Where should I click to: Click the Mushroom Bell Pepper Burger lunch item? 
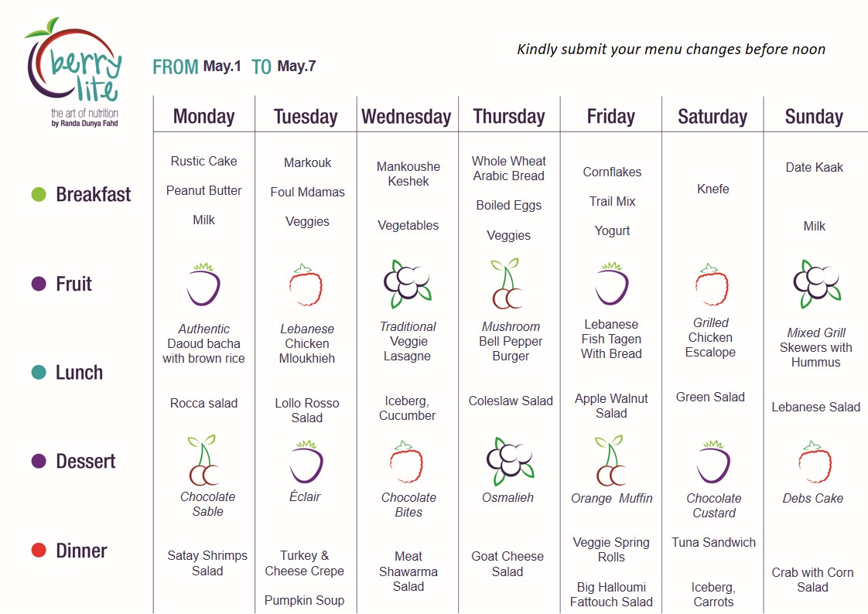pos(511,341)
